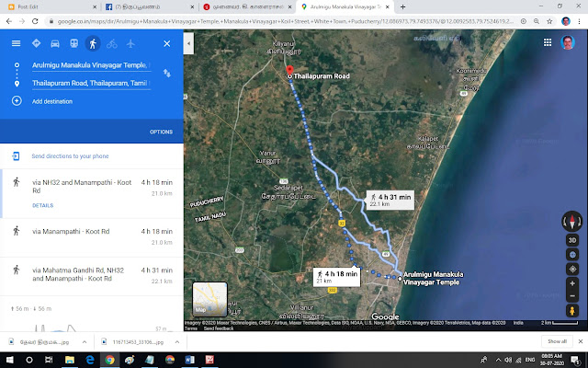Bookmark this page with star icon
Screen dimensions: 588x368
click(x=549, y=21)
